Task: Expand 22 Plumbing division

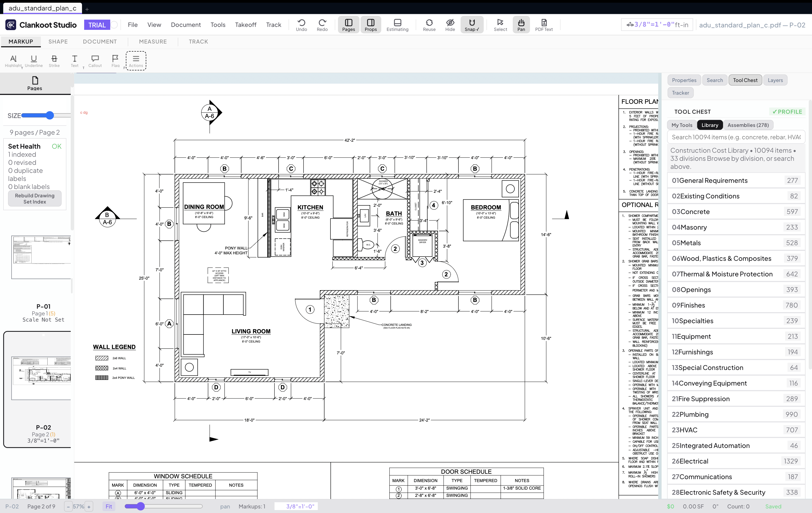Action: point(736,414)
